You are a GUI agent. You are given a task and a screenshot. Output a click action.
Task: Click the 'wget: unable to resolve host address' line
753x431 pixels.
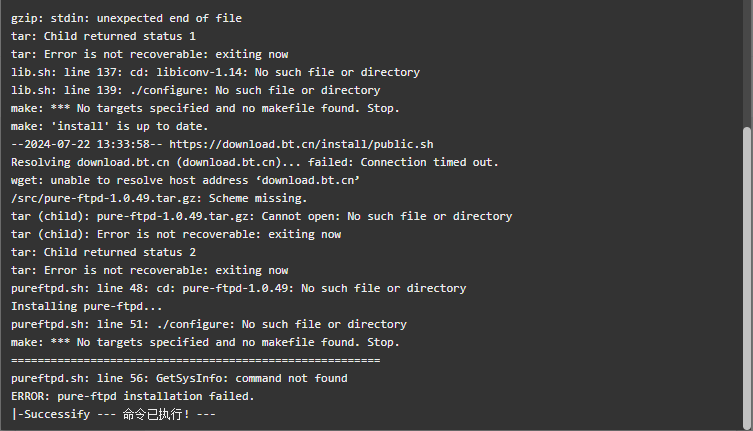[185, 180]
